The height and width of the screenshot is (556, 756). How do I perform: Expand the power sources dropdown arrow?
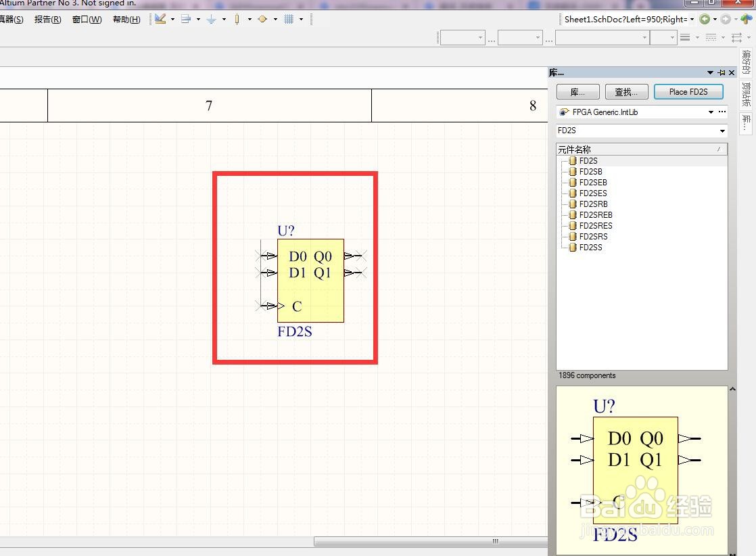point(224,20)
